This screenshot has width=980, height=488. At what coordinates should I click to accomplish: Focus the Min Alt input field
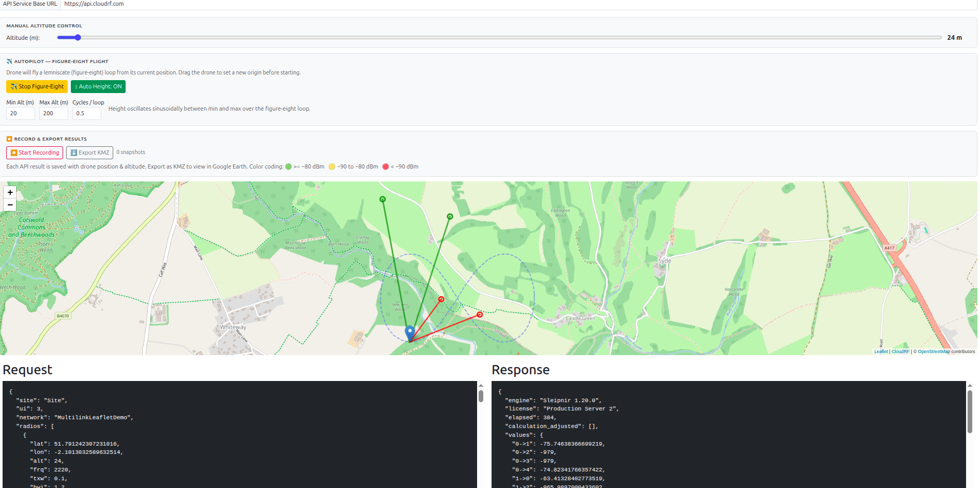(21, 114)
